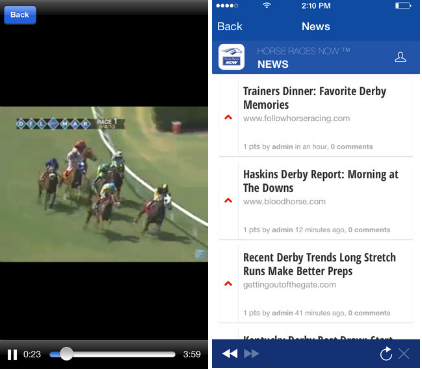Image resolution: width=422 pixels, height=370 pixels.
Task: Go Back from the News screen
Action: [230, 26]
